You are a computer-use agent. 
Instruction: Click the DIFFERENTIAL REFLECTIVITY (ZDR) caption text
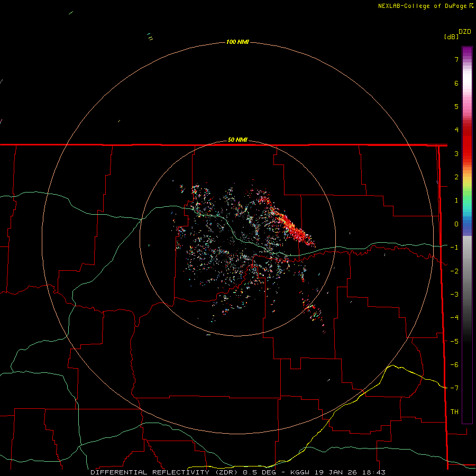point(164,472)
